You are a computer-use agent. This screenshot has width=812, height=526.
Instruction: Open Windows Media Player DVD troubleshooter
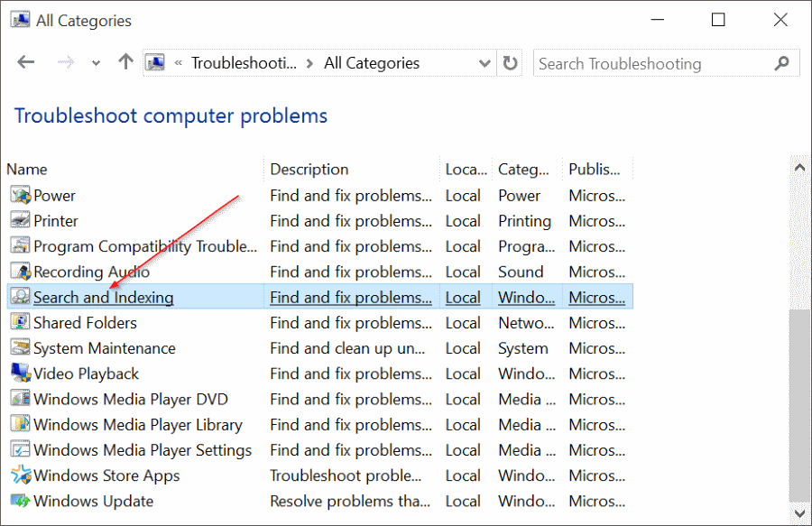[131, 399]
